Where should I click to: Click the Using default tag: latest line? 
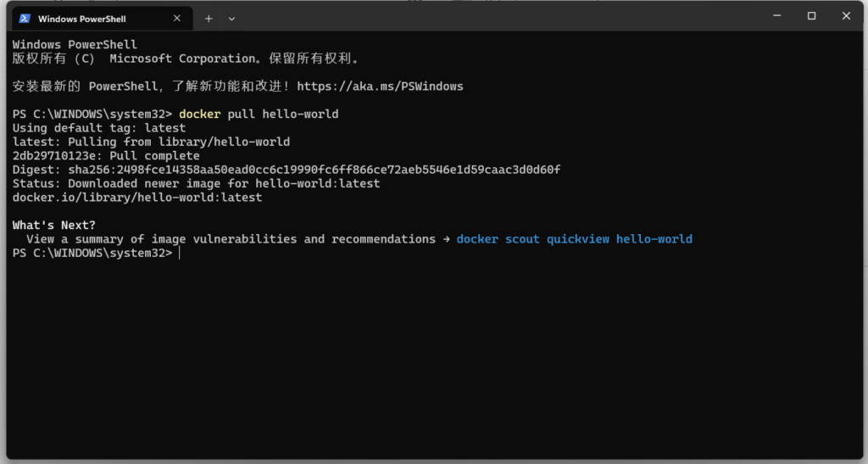pos(99,128)
